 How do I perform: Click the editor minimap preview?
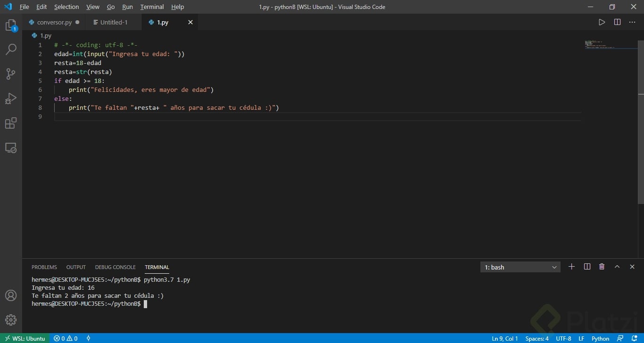click(611, 44)
